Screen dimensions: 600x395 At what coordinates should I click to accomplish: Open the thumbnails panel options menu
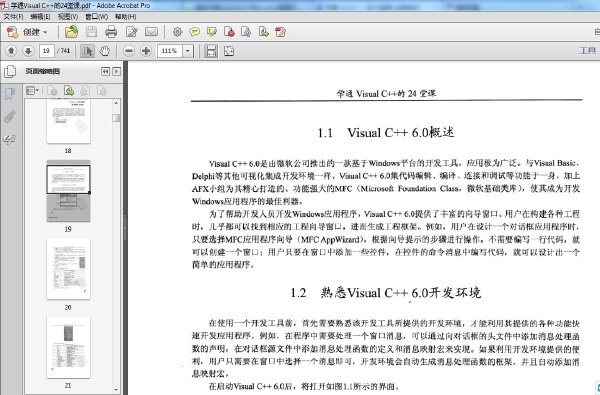(32, 91)
